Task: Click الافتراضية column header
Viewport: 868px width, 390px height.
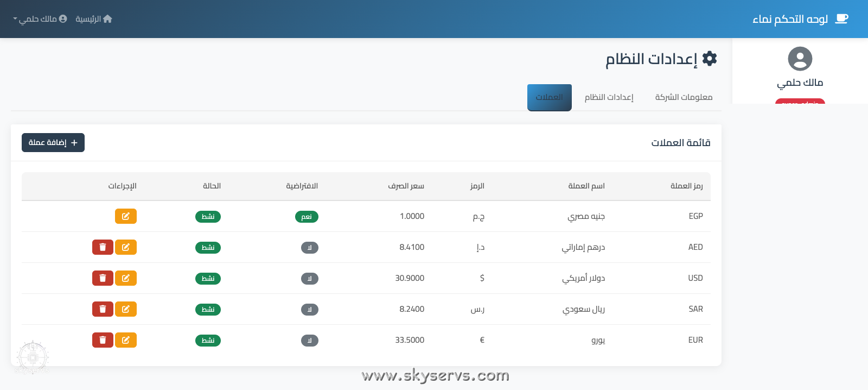Action: (x=302, y=186)
